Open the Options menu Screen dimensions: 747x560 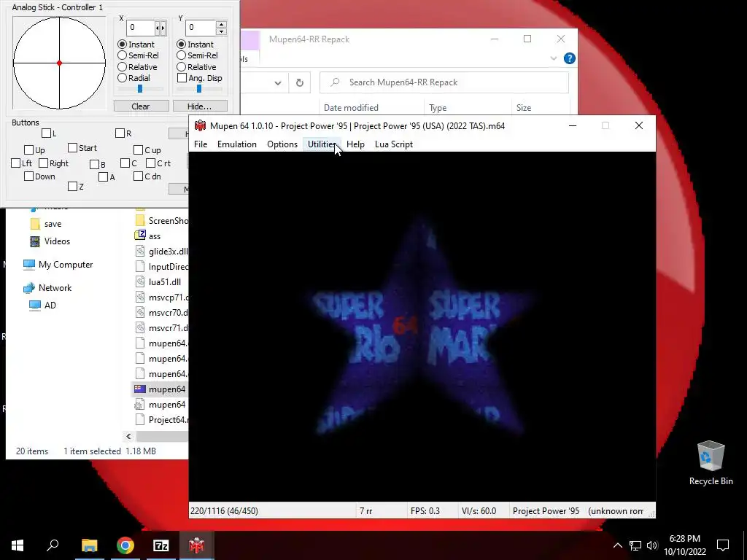[282, 144]
